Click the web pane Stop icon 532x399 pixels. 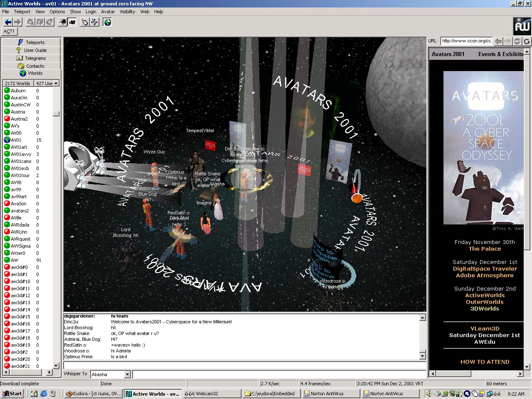click(x=517, y=41)
